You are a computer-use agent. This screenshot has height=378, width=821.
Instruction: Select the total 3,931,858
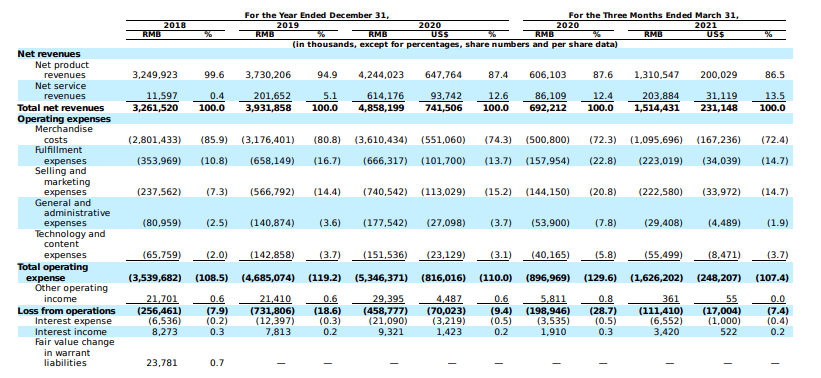click(x=268, y=108)
